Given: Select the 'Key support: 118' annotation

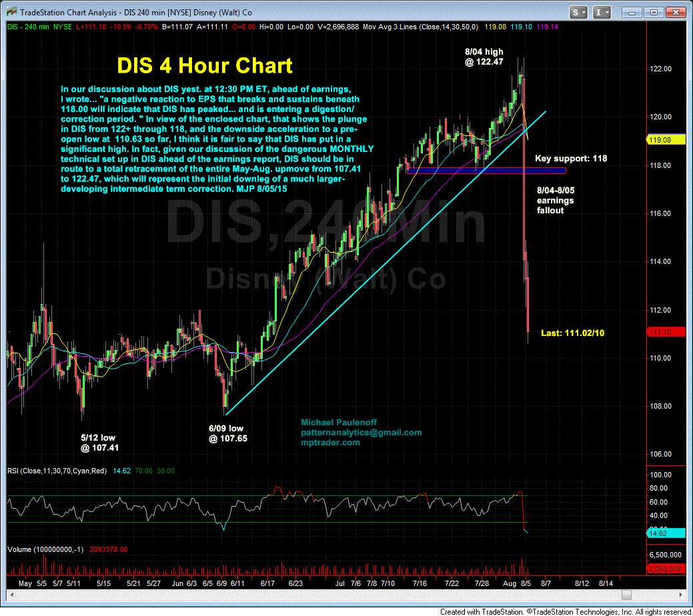Looking at the screenshot, I should pyautogui.click(x=570, y=158).
